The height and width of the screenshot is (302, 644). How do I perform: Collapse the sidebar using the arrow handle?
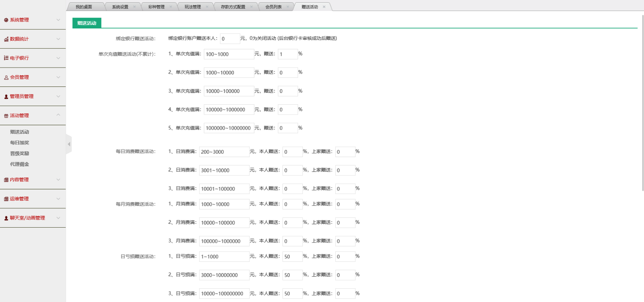tap(69, 144)
